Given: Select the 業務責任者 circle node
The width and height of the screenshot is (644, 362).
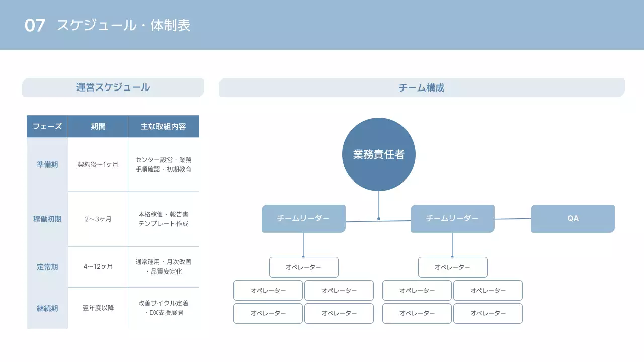Looking at the screenshot, I should 379,154.
